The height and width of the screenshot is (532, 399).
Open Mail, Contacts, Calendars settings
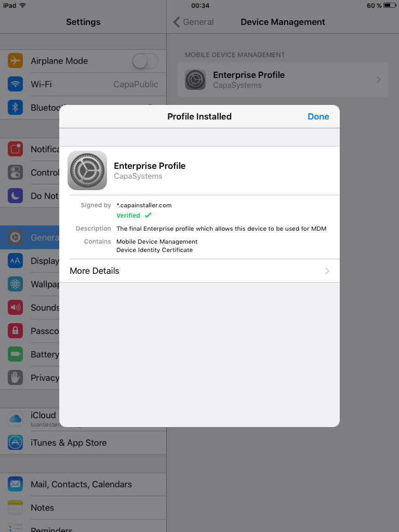83,484
